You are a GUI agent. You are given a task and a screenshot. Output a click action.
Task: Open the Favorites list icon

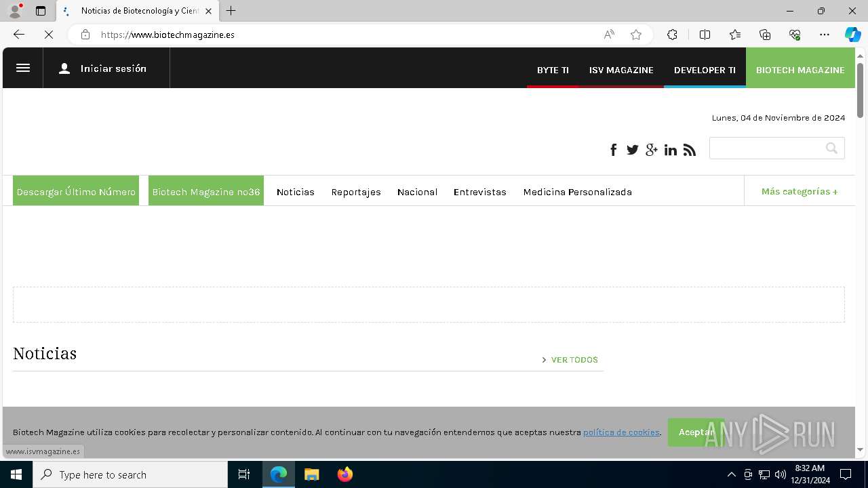pos(735,35)
